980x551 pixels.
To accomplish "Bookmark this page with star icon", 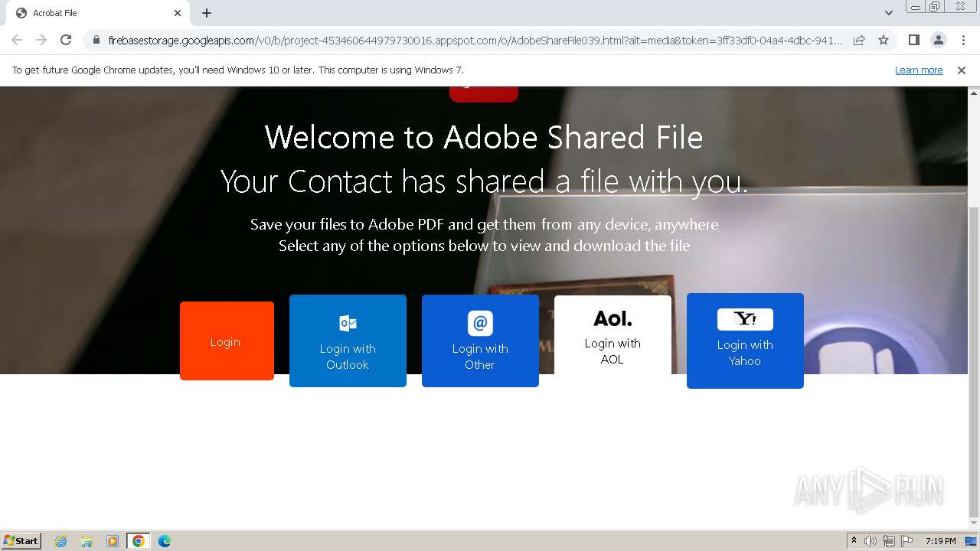I will (x=884, y=40).
